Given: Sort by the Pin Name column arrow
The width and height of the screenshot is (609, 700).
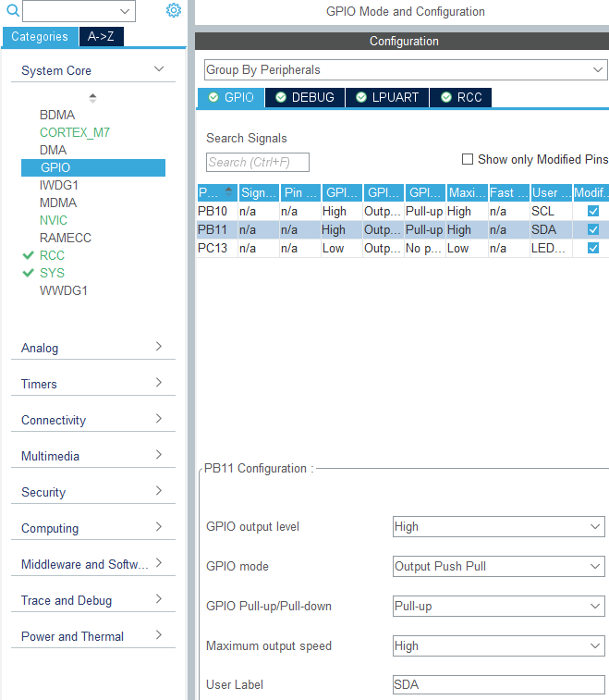Looking at the screenshot, I should click(x=229, y=192).
